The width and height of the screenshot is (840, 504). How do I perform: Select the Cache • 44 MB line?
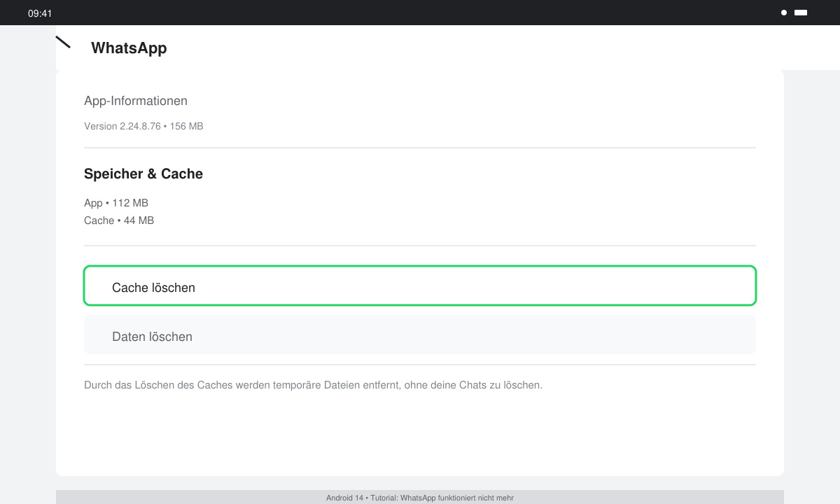click(x=119, y=220)
